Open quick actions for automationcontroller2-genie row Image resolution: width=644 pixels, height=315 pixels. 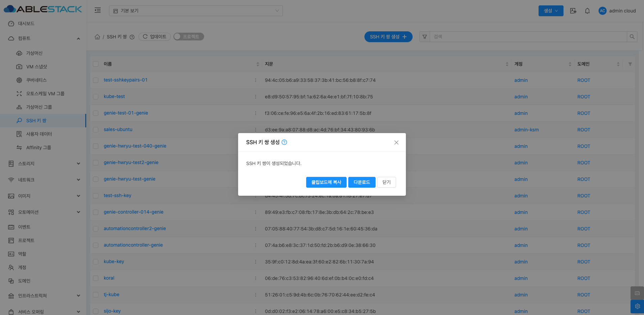pos(256,229)
